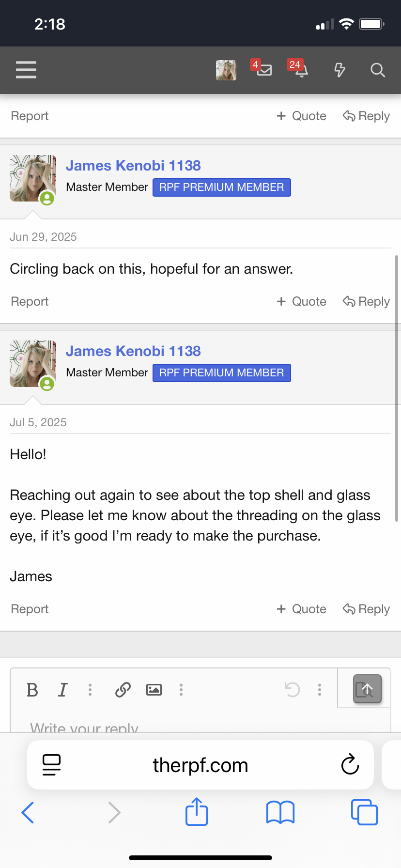Open the search magnifier icon in header

click(x=378, y=70)
